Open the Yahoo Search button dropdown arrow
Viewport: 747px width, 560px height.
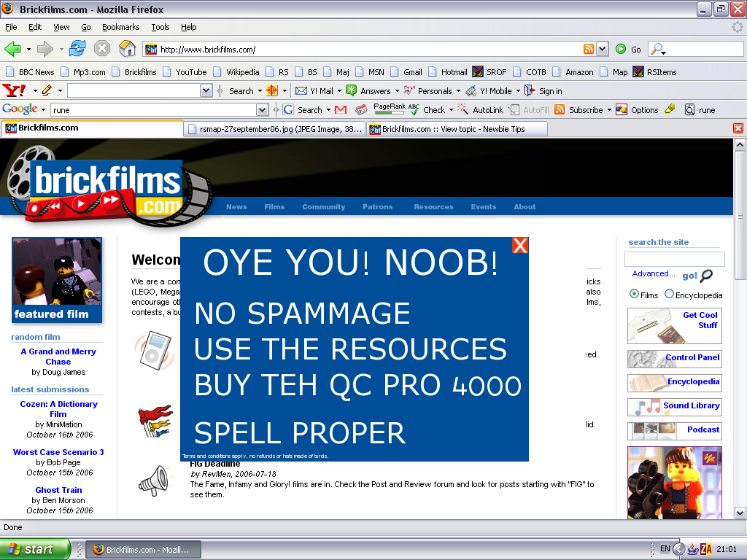(260, 91)
